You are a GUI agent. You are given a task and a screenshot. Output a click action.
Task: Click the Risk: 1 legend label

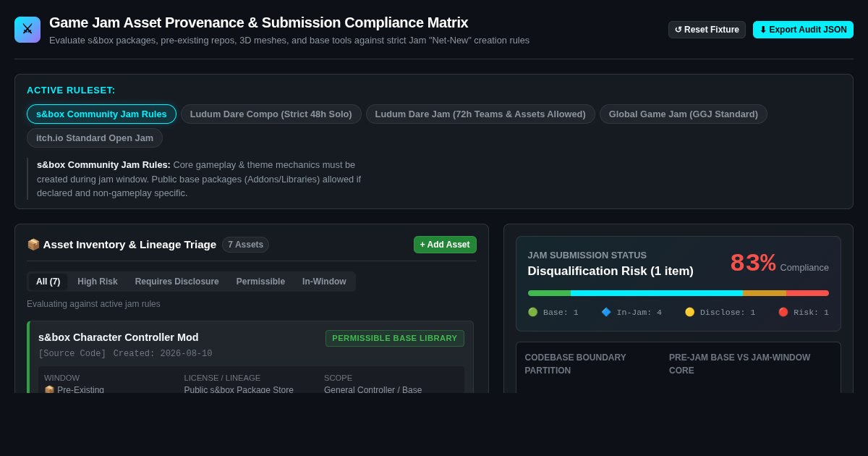pos(811,313)
